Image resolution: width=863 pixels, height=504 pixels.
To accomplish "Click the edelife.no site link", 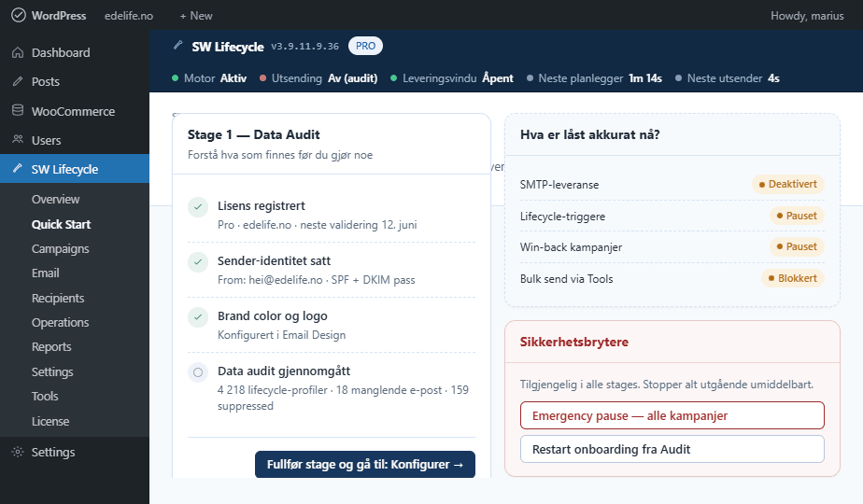I will [x=129, y=16].
